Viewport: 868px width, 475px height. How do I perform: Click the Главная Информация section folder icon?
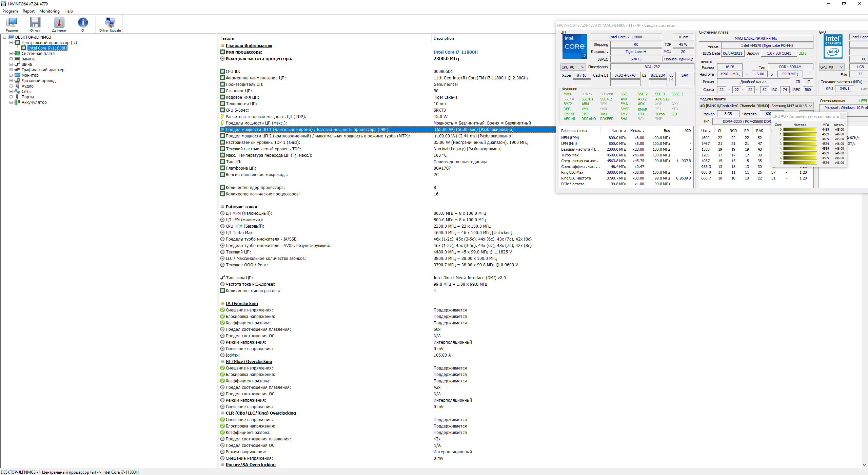(222, 46)
